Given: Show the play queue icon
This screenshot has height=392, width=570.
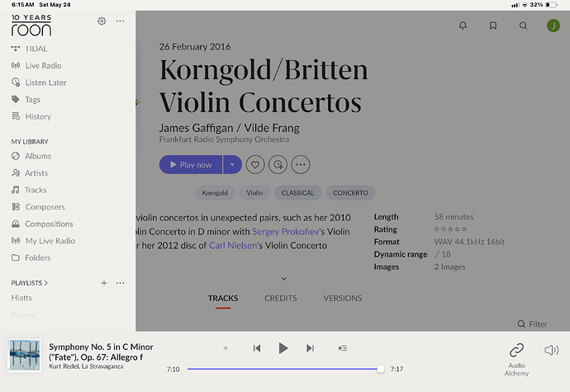Looking at the screenshot, I should pyautogui.click(x=343, y=348).
